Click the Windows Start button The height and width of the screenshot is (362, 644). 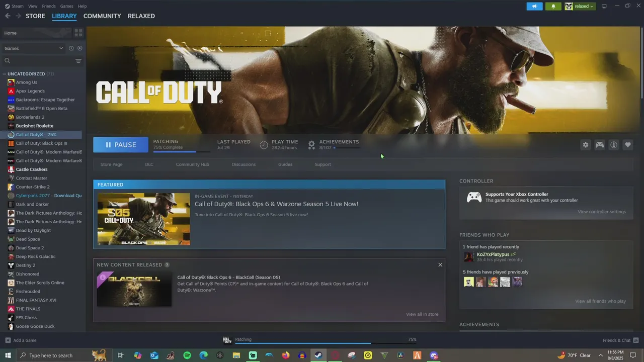pos(8,355)
